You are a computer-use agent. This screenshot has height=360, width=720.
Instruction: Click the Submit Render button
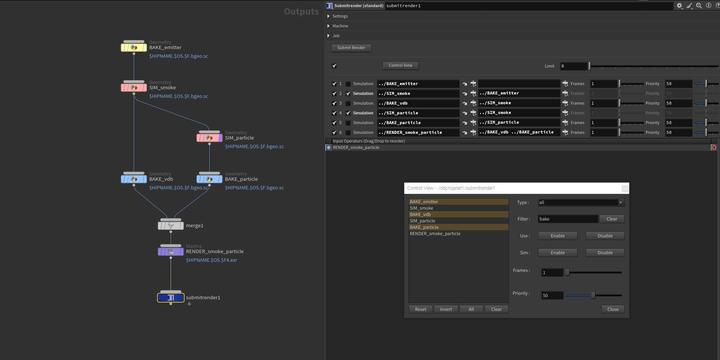tap(351, 48)
